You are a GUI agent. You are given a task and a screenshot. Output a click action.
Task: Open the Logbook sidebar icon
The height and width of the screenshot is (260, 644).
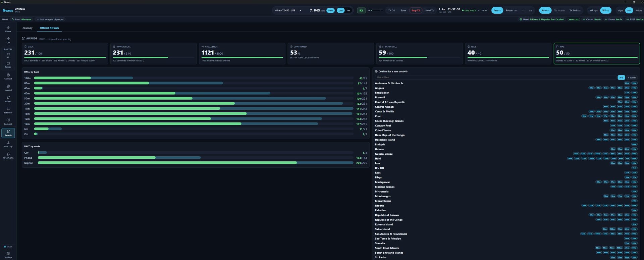point(8,121)
